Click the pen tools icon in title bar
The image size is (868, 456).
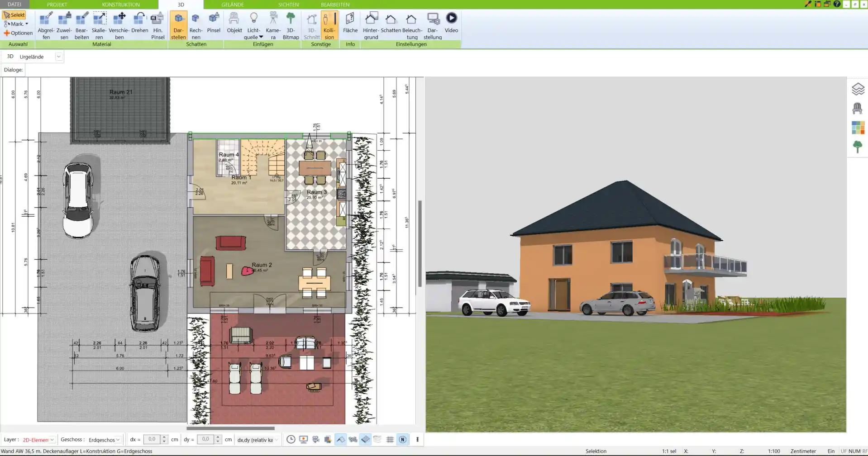(x=808, y=4)
